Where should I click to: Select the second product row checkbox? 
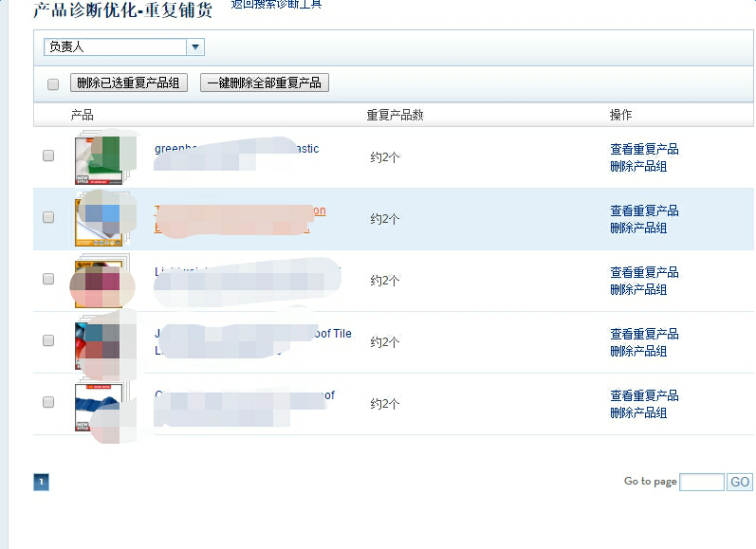click(x=48, y=217)
